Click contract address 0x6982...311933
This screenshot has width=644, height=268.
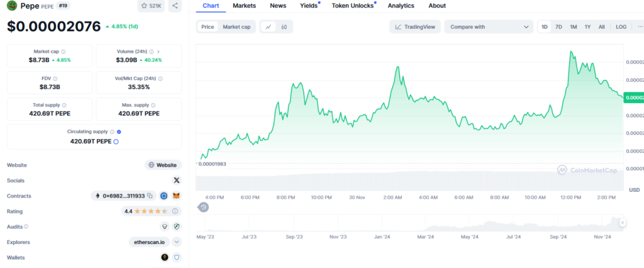click(124, 196)
